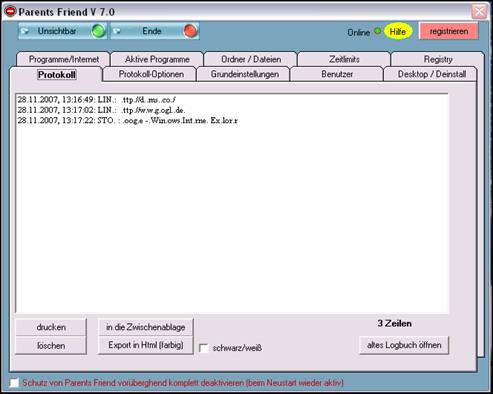Switch to Programme/Internet tab
493x394 pixels.
coord(63,59)
